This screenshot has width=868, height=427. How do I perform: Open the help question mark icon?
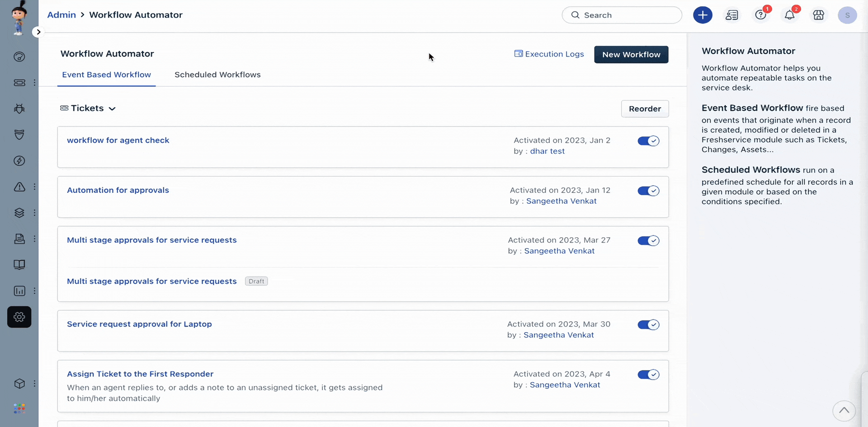[761, 15]
